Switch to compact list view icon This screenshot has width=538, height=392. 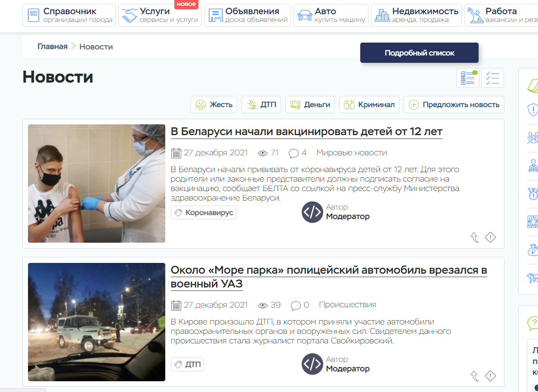(x=492, y=78)
